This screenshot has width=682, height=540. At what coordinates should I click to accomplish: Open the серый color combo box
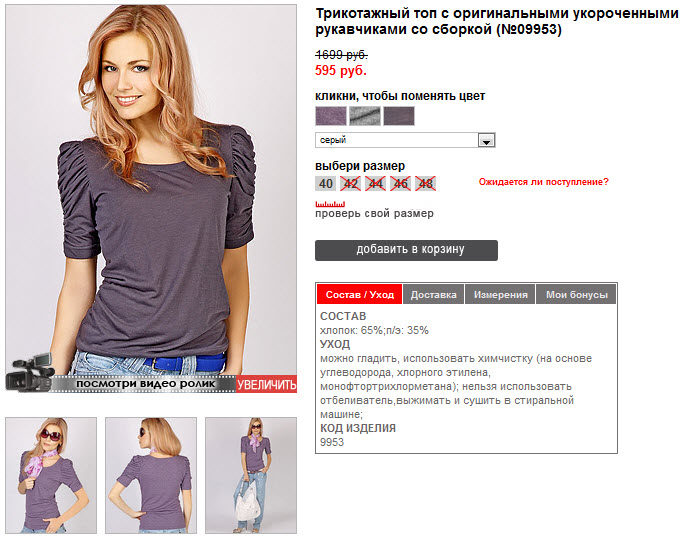tap(405, 140)
